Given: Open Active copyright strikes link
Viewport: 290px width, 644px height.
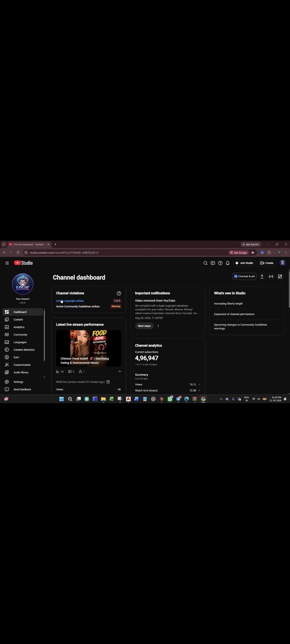Looking at the screenshot, I should point(70,301).
